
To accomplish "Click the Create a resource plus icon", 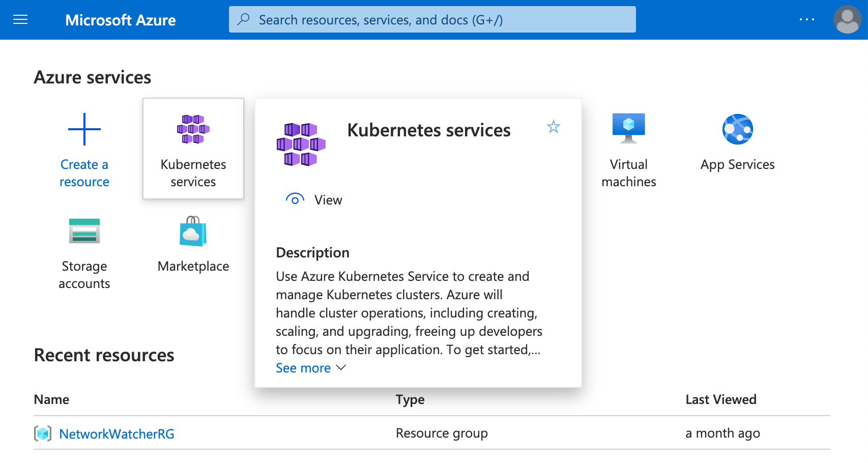I will point(84,129).
